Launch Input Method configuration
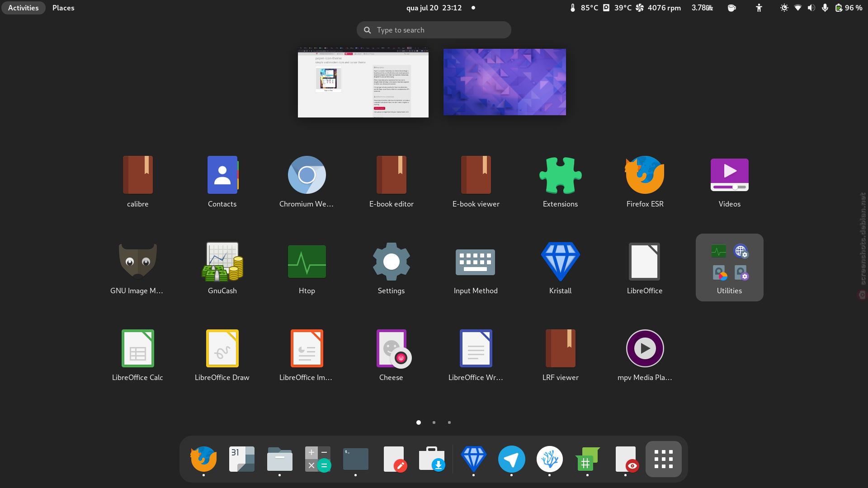 (476, 267)
